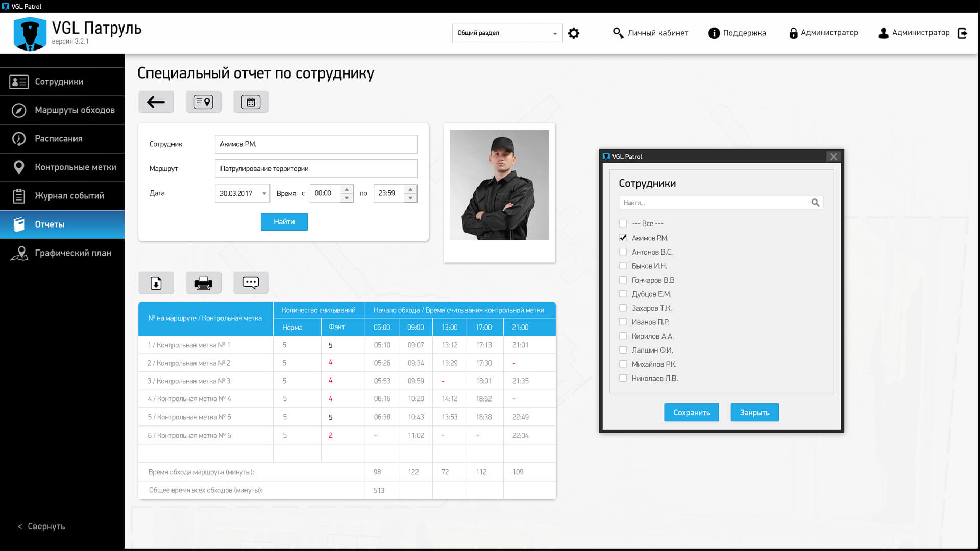980x551 pixels.
Task: Open Личный кабинет link
Action: tap(657, 33)
